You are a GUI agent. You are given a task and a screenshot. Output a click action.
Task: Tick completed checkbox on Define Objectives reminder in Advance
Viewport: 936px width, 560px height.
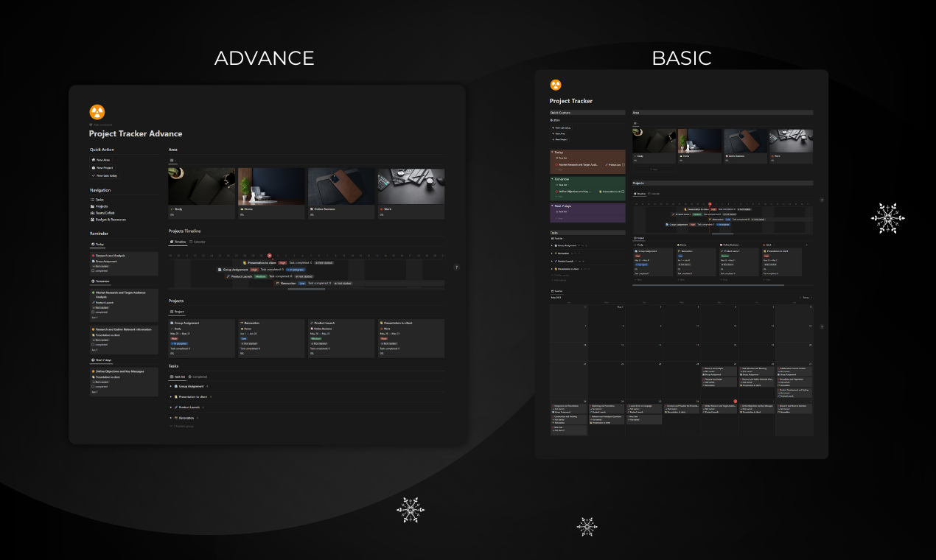pyautogui.click(x=92, y=387)
